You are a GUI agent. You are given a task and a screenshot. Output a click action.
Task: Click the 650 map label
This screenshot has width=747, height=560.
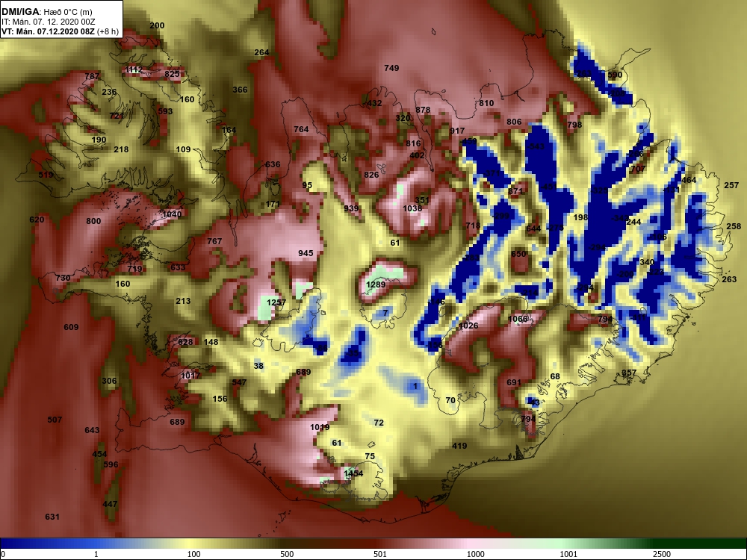coord(519,254)
